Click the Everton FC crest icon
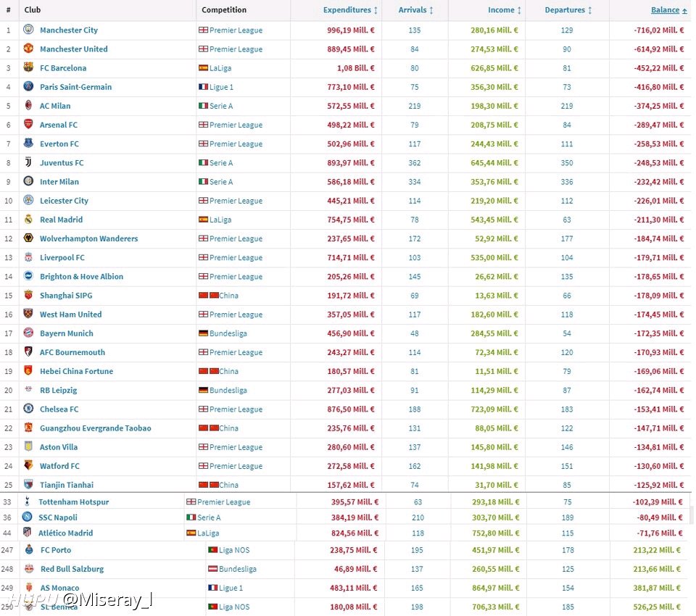This screenshot has height=616, width=696. tap(28, 143)
